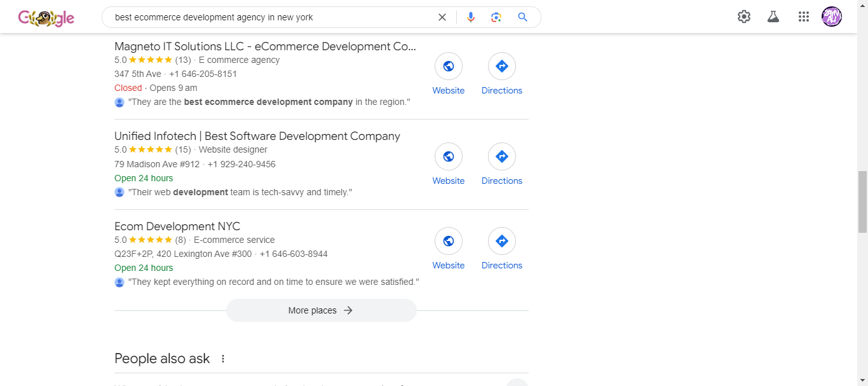Image resolution: width=868 pixels, height=386 pixels.
Task: Open Google Lens image search
Action: point(496,17)
